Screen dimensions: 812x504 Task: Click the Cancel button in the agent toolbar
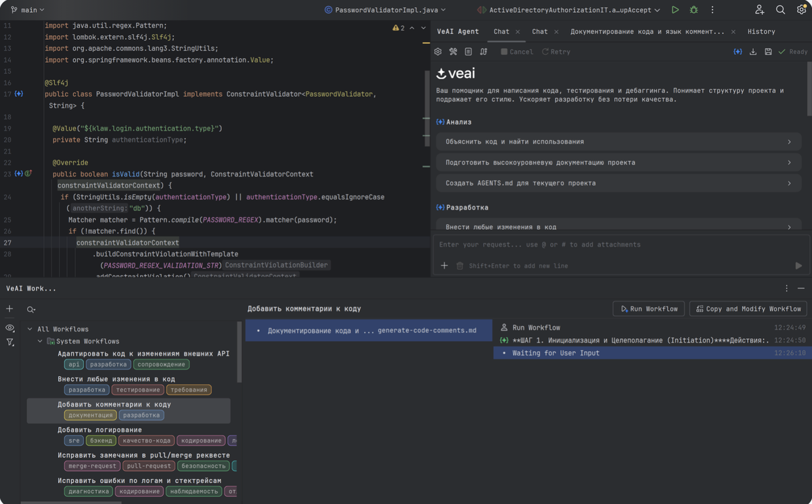coord(517,51)
